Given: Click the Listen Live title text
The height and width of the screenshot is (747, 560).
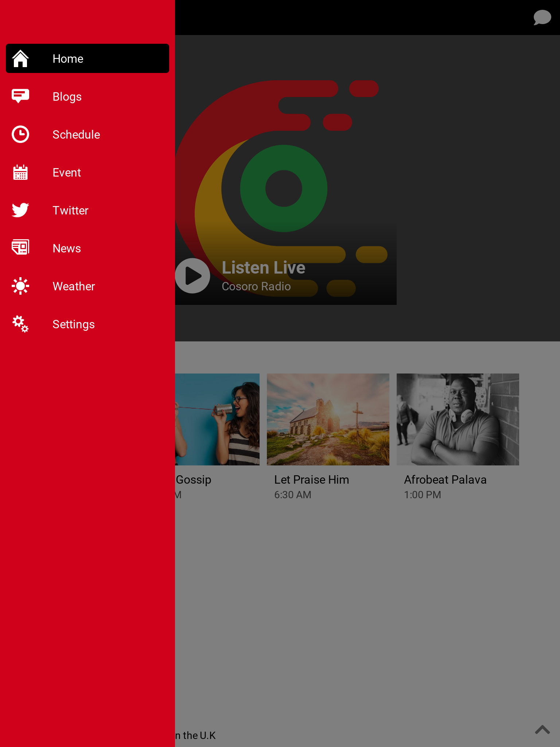Looking at the screenshot, I should coord(263,267).
